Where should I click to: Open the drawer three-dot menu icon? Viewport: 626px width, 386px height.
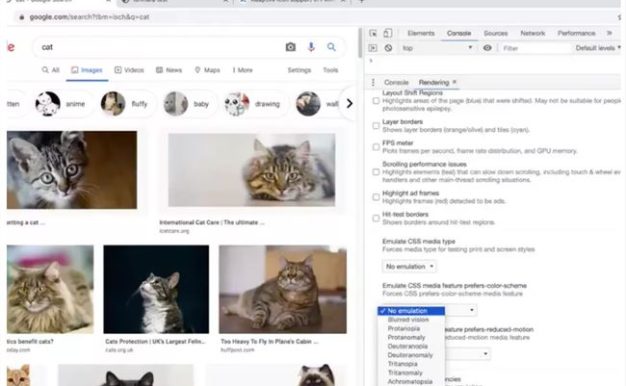(373, 82)
